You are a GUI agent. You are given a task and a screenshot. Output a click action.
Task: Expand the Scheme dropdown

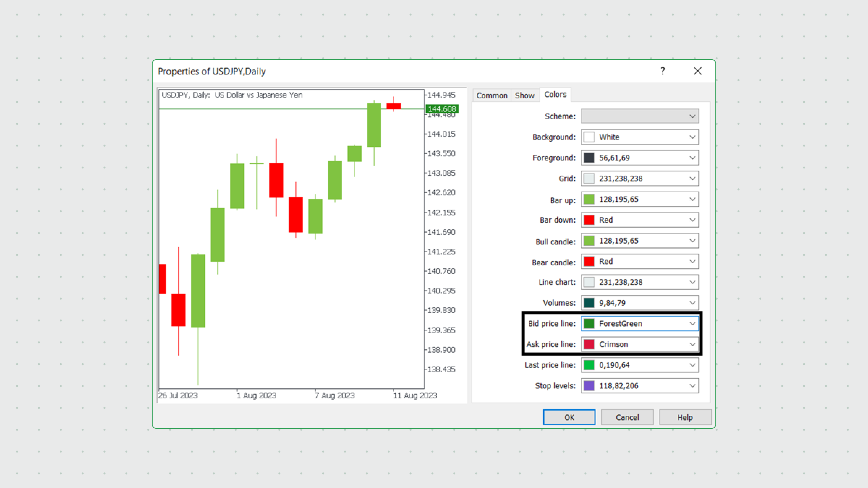pyautogui.click(x=692, y=116)
